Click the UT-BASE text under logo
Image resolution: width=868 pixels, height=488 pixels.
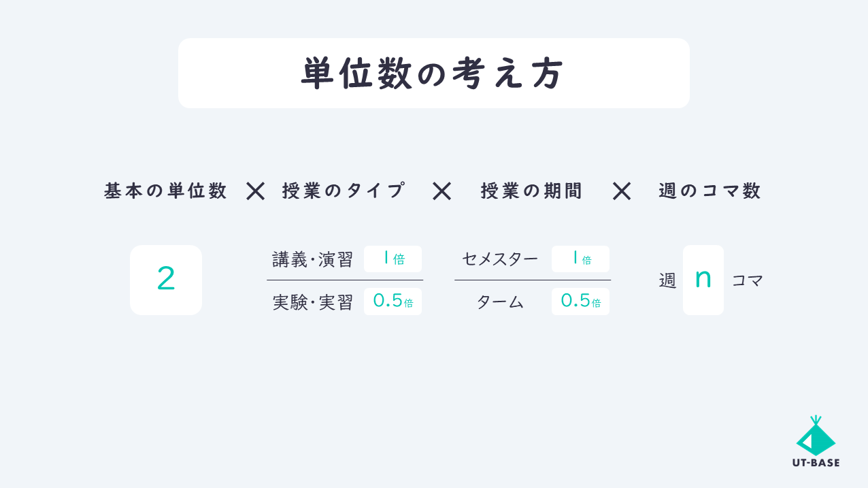pyautogui.click(x=816, y=463)
